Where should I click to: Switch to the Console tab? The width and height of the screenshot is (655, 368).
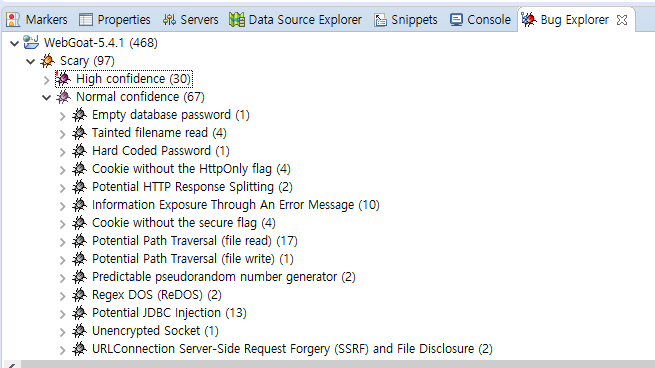click(x=480, y=20)
